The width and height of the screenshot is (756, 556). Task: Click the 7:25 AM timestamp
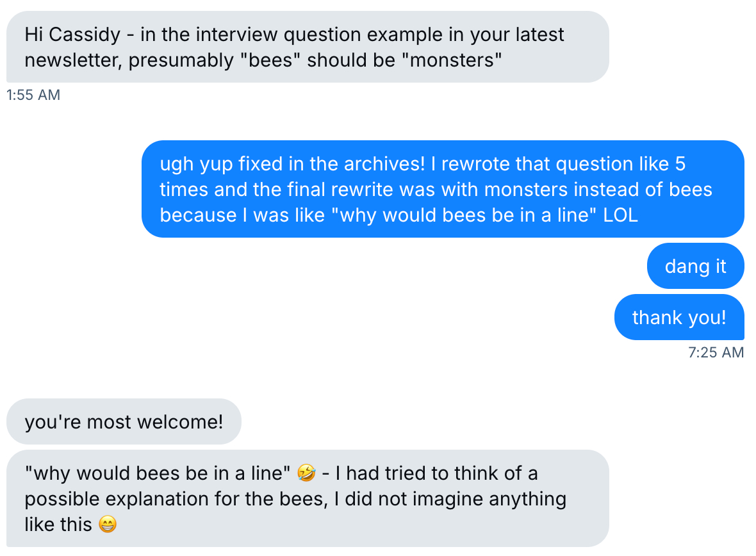716,352
